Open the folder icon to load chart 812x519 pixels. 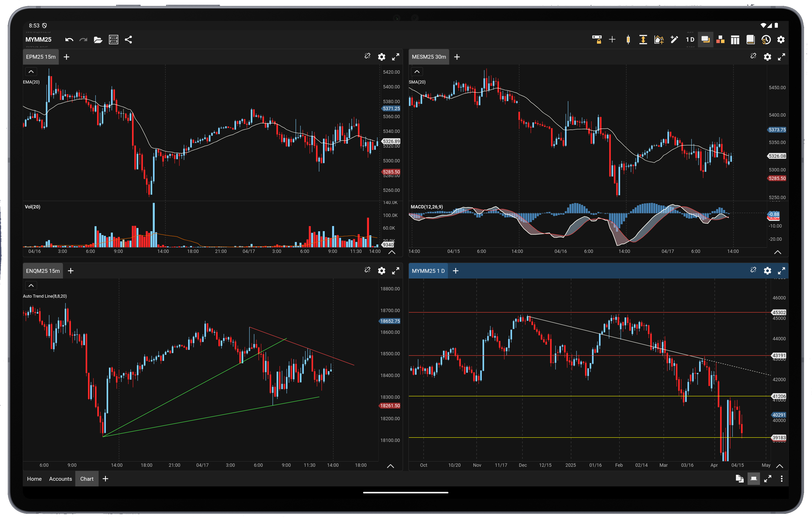pyautogui.click(x=98, y=40)
